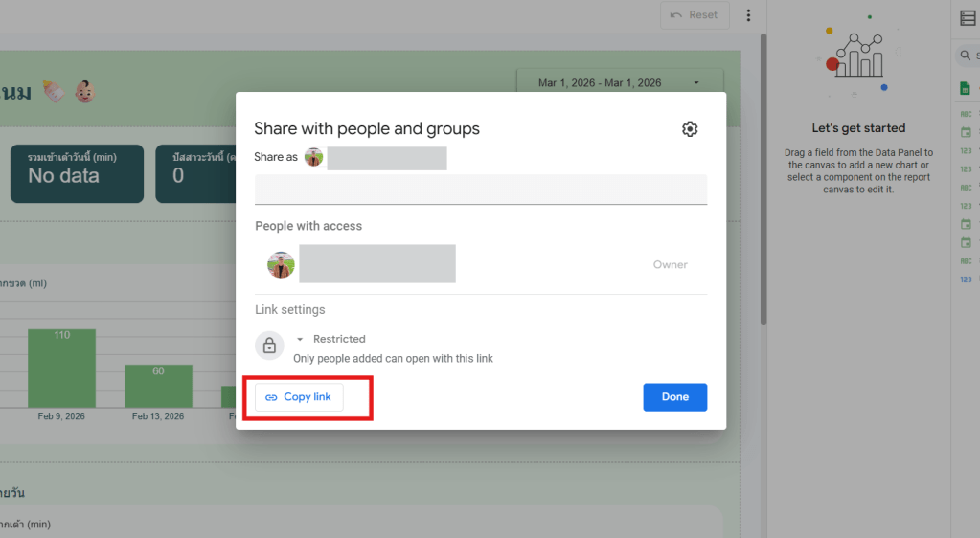Click the owner's profile picture under People with access
Image resolution: width=980 pixels, height=538 pixels.
[x=281, y=265]
